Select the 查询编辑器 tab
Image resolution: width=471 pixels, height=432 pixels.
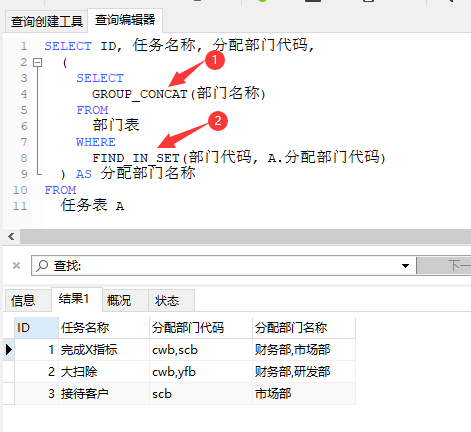[x=125, y=20]
